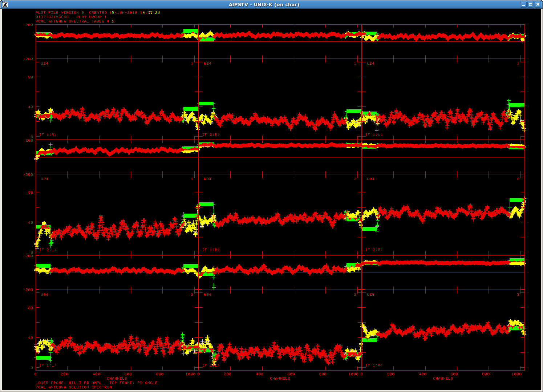
Task: Select IF 1(R) label in W04 panel
Action: [211, 250]
